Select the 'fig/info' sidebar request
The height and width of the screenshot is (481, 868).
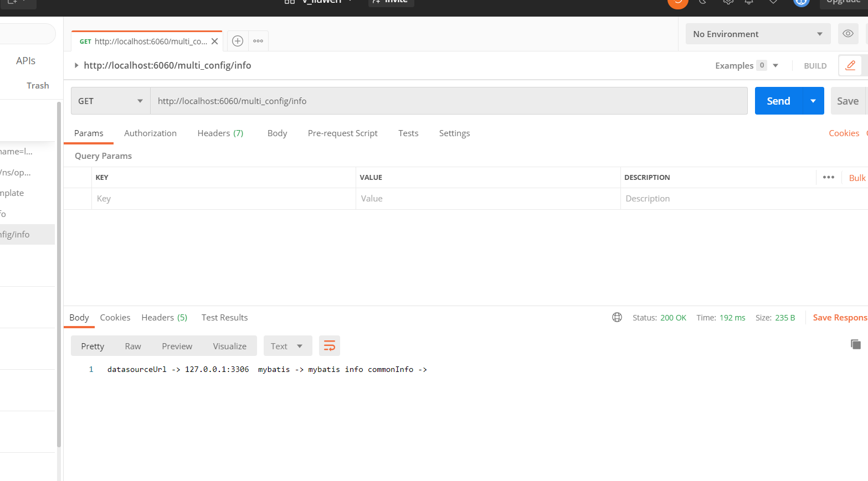coord(27,235)
